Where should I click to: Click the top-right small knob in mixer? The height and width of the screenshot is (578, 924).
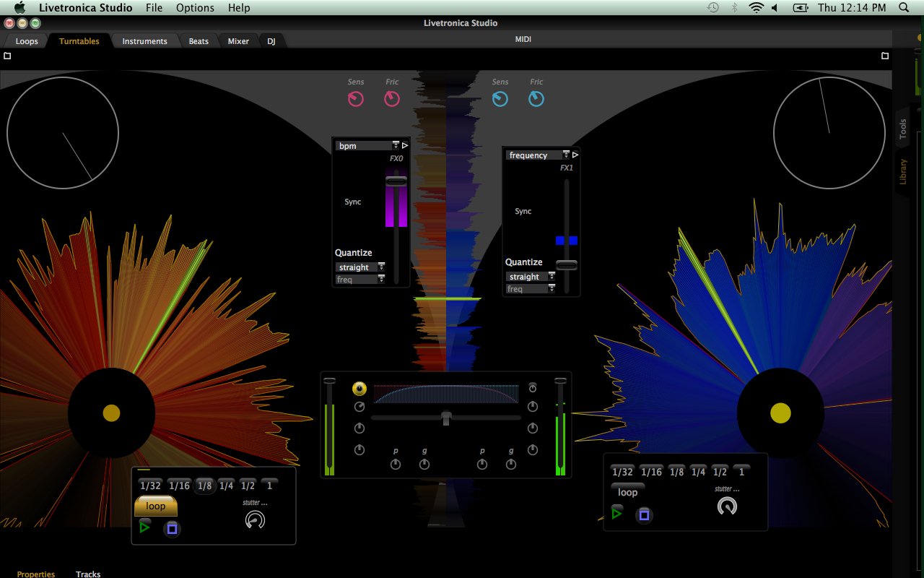[x=533, y=387]
